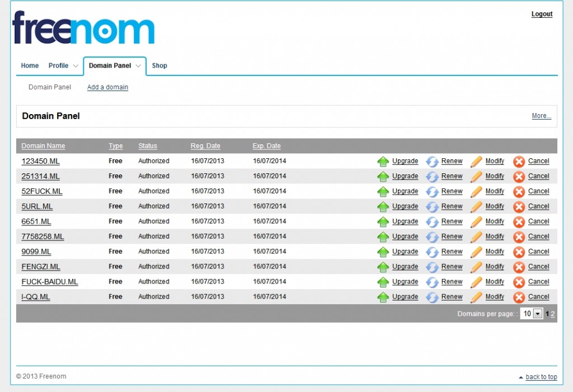
Task: Click the pencil Modify icon for I-QQ.ML
Action: pyautogui.click(x=476, y=297)
